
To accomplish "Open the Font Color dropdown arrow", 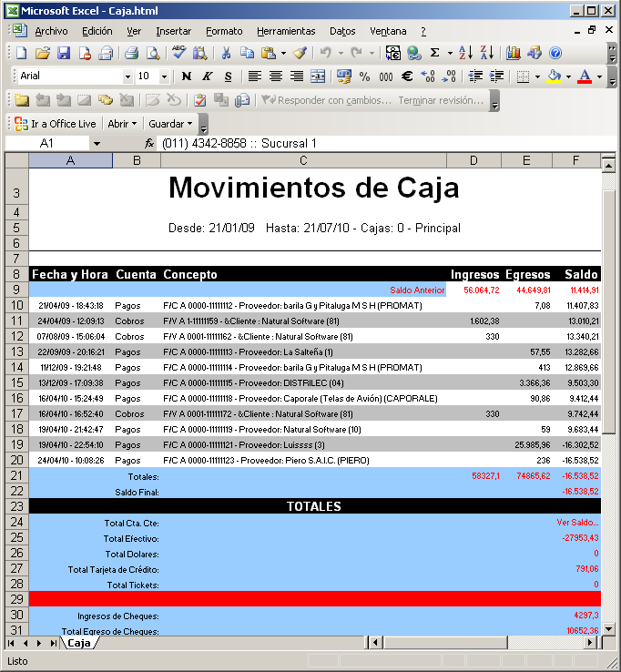I will [599, 76].
